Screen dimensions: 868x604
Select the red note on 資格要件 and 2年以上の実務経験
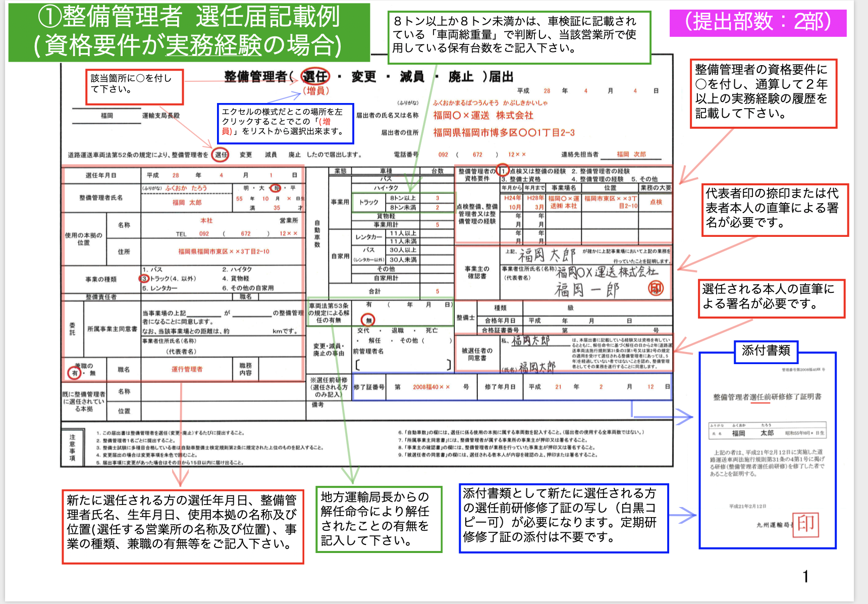[x=764, y=93]
